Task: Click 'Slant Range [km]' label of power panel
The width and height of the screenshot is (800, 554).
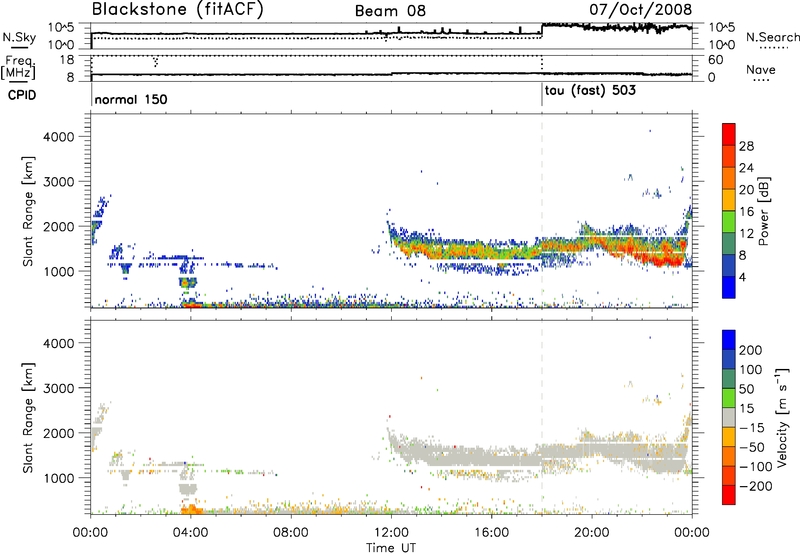Action: tap(28, 211)
